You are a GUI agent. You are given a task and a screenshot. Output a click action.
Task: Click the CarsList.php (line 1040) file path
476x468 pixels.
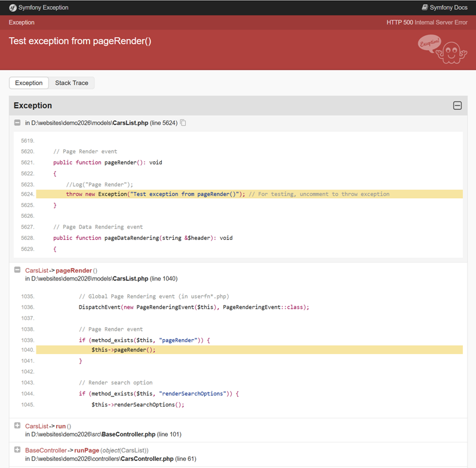point(101,279)
